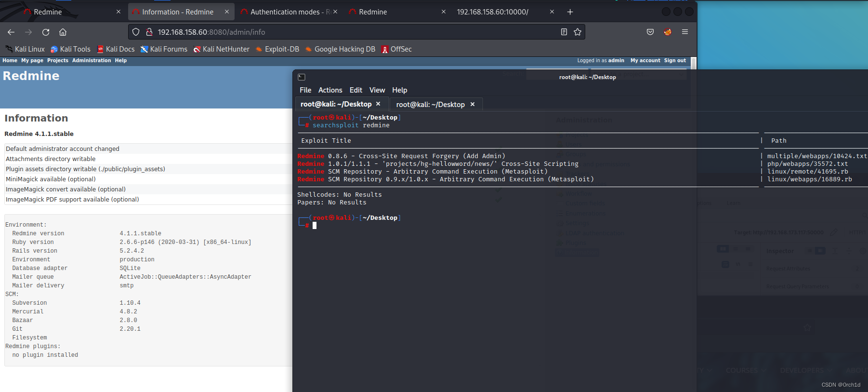This screenshot has height=392, width=868.
Task: Click the address bar URL field
Action: 356,32
